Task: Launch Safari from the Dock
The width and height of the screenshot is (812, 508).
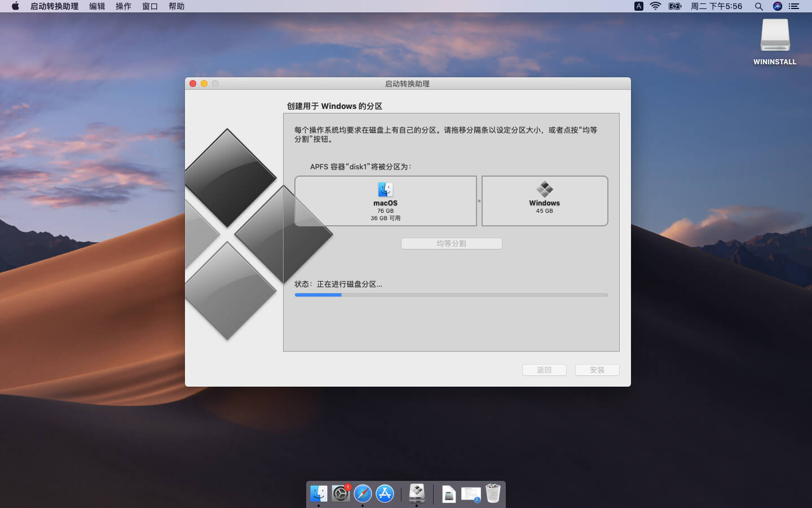Action: (x=363, y=493)
